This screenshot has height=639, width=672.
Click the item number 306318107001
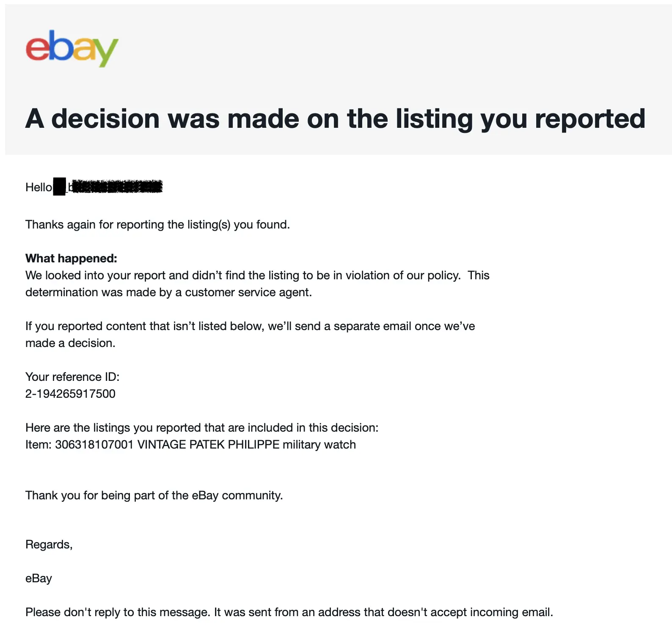pos(94,444)
